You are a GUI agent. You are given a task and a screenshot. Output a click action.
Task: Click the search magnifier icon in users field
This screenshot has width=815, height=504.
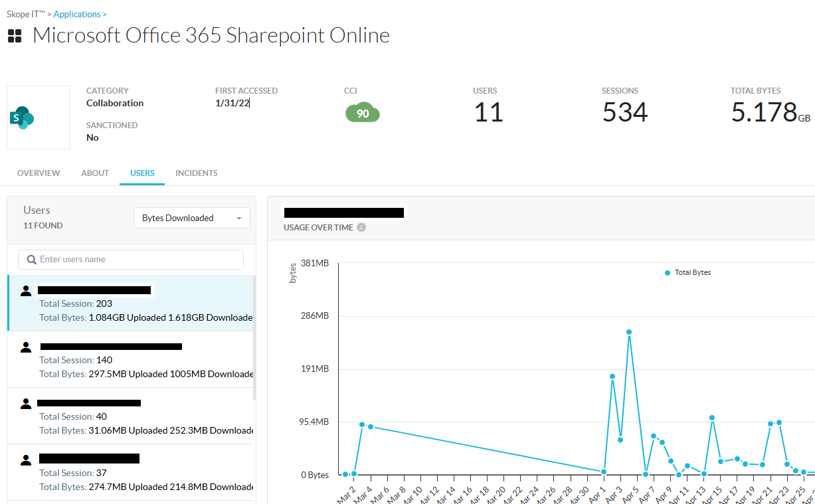tap(31, 260)
